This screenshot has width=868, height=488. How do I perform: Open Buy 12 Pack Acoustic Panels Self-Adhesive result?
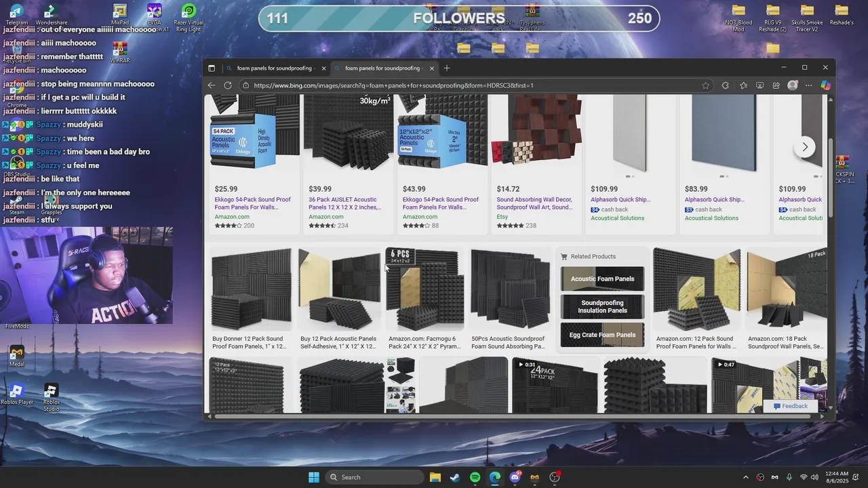pos(338,342)
